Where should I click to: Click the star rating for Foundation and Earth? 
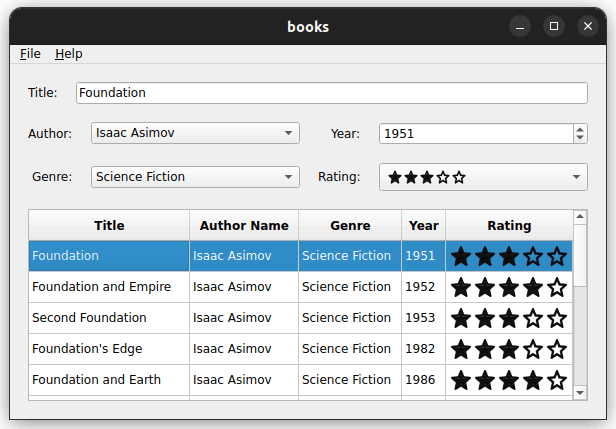(x=508, y=380)
